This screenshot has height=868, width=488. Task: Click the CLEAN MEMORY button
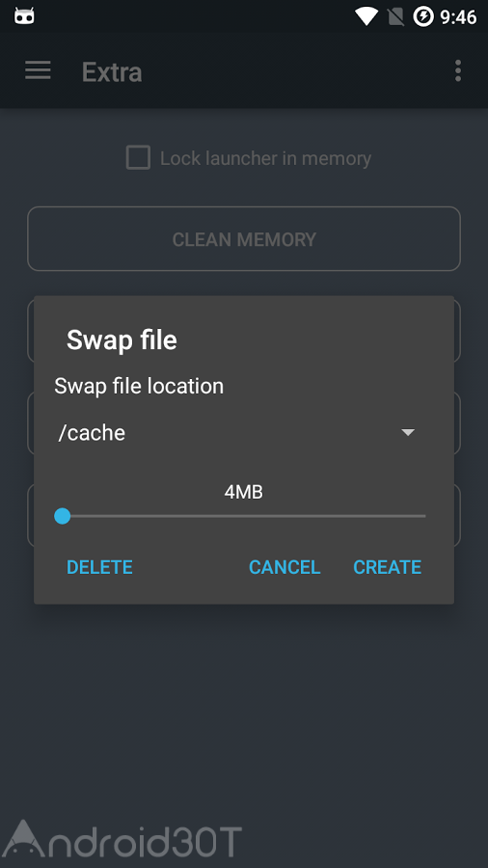click(244, 239)
